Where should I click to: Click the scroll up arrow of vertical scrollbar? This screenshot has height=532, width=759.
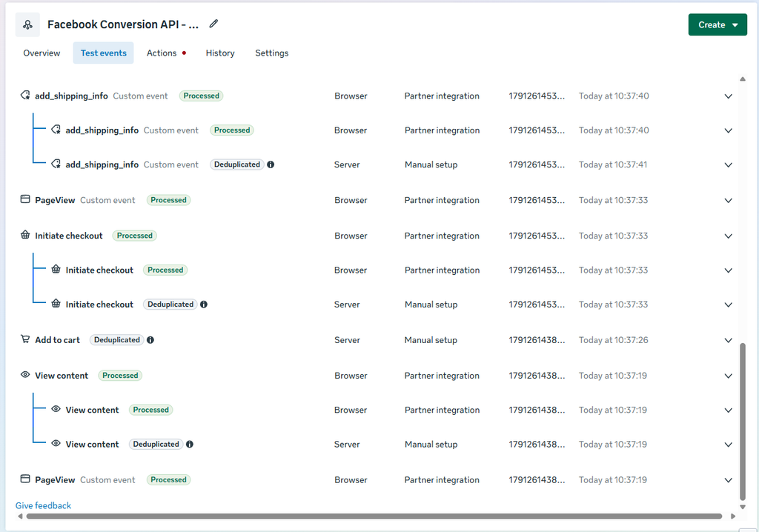[x=743, y=79]
